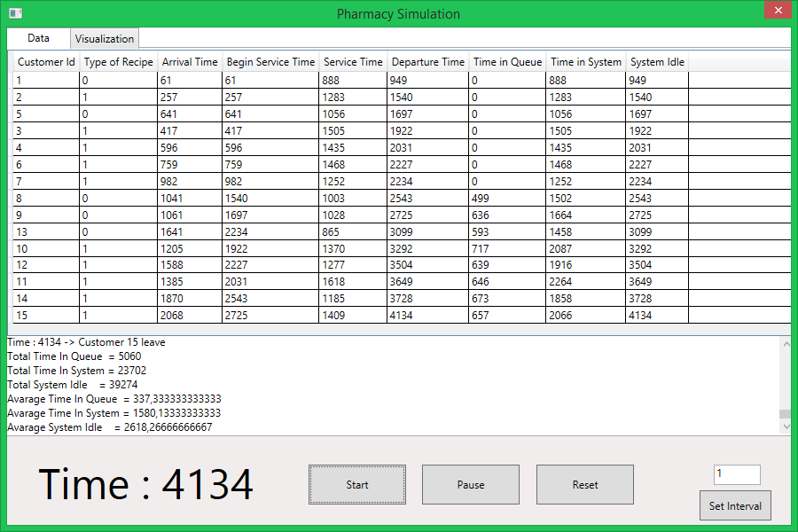Viewport: 798px width, 532px height.
Task: Click the log scrollbar up arrow
Action: pos(786,344)
